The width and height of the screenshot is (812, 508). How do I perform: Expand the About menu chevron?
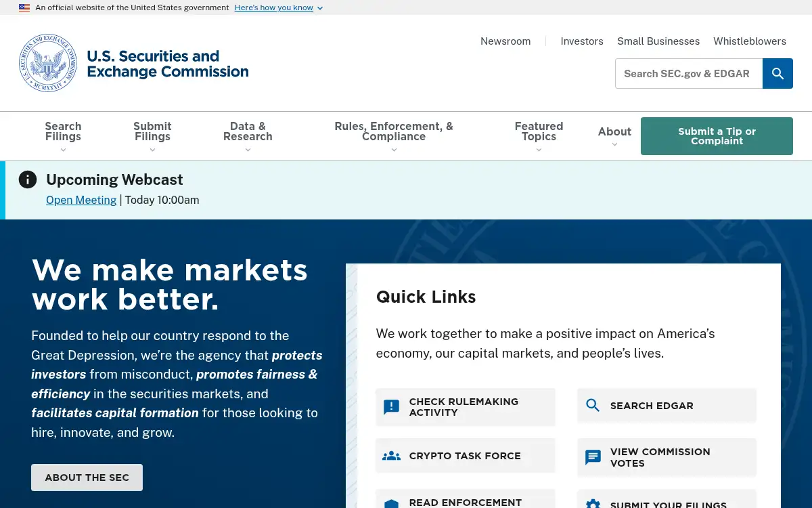pos(614,145)
